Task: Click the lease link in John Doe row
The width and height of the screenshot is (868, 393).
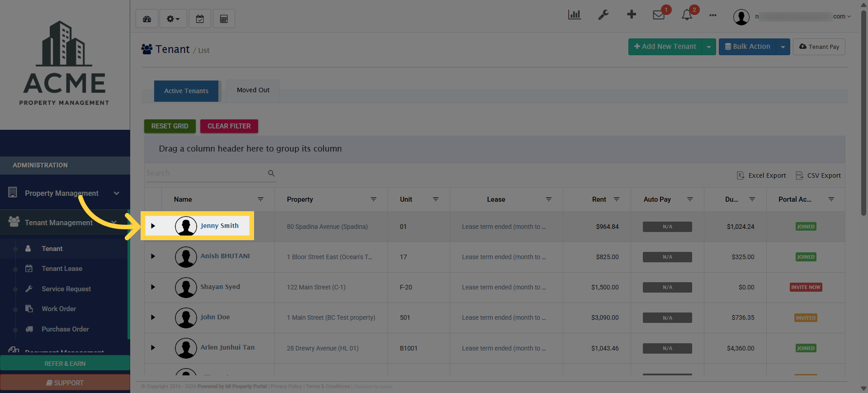Action: click(x=504, y=317)
